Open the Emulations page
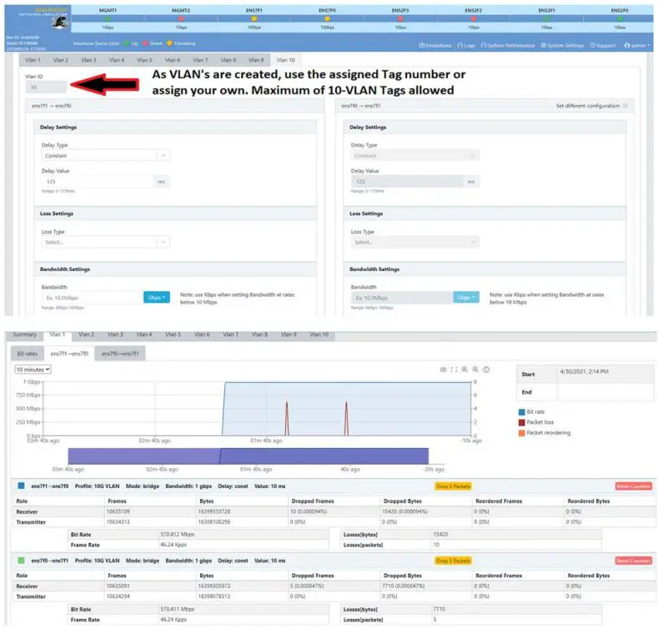The height and width of the screenshot is (644, 658). [435, 45]
